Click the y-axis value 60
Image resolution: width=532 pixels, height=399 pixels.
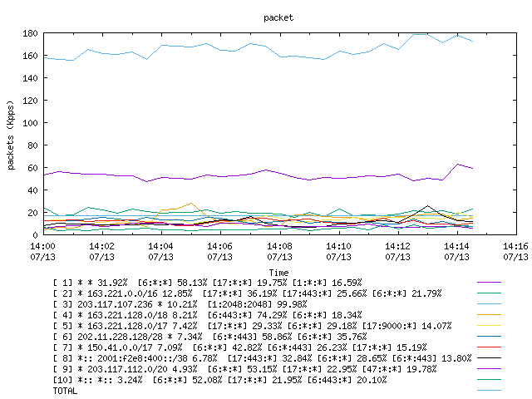32,168
